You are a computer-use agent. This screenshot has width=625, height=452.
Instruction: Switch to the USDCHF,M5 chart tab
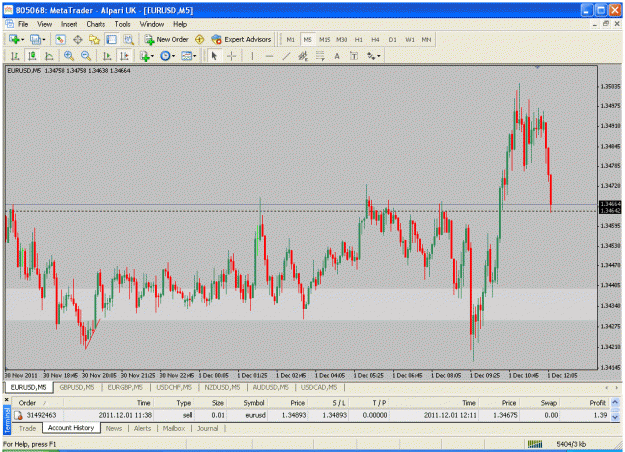[174, 387]
